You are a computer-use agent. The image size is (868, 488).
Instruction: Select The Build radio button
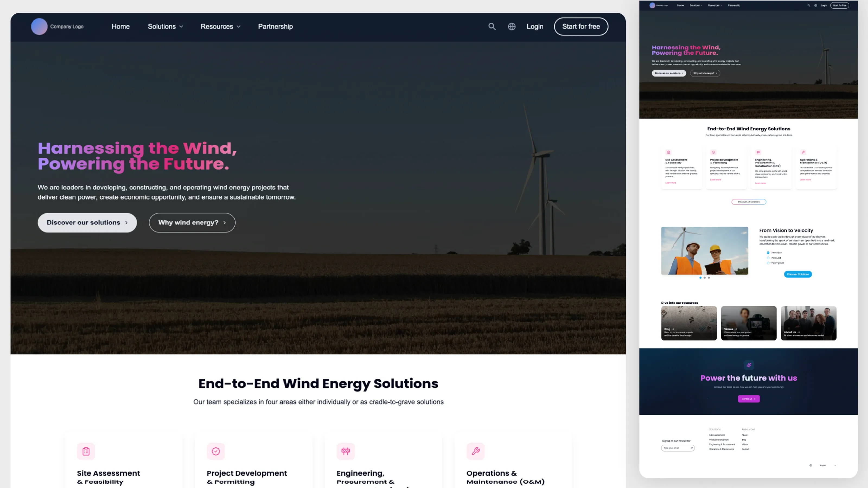click(x=768, y=258)
